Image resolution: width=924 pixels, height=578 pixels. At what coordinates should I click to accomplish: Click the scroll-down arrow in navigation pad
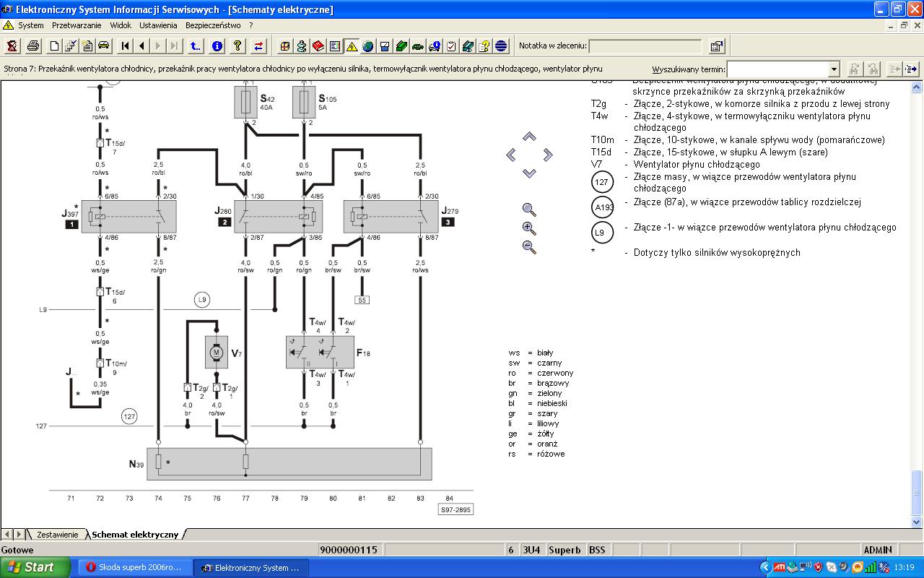click(529, 173)
